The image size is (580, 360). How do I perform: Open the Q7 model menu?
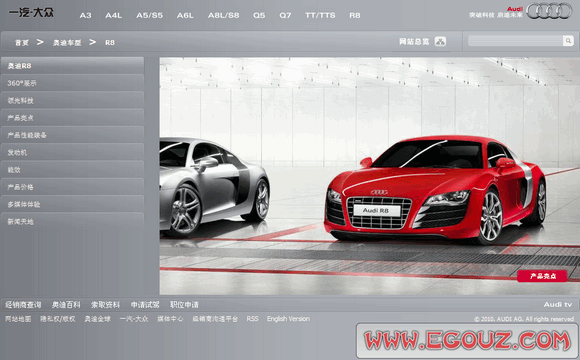(x=285, y=16)
